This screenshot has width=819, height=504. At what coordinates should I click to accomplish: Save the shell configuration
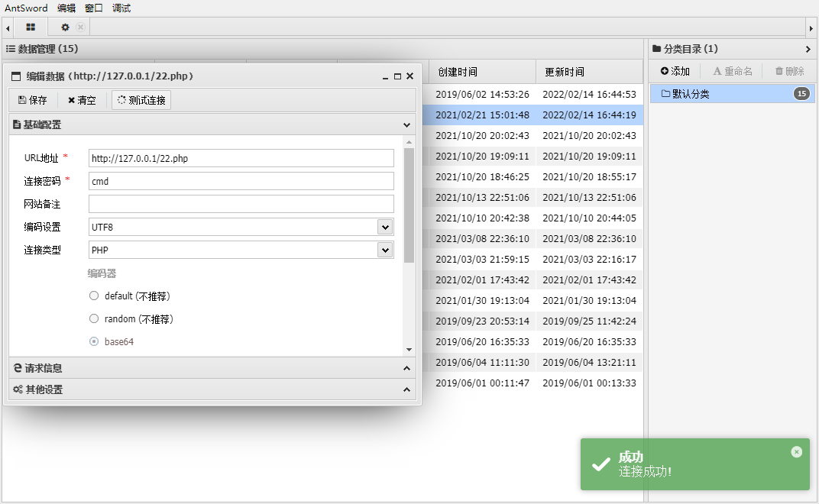(32, 100)
